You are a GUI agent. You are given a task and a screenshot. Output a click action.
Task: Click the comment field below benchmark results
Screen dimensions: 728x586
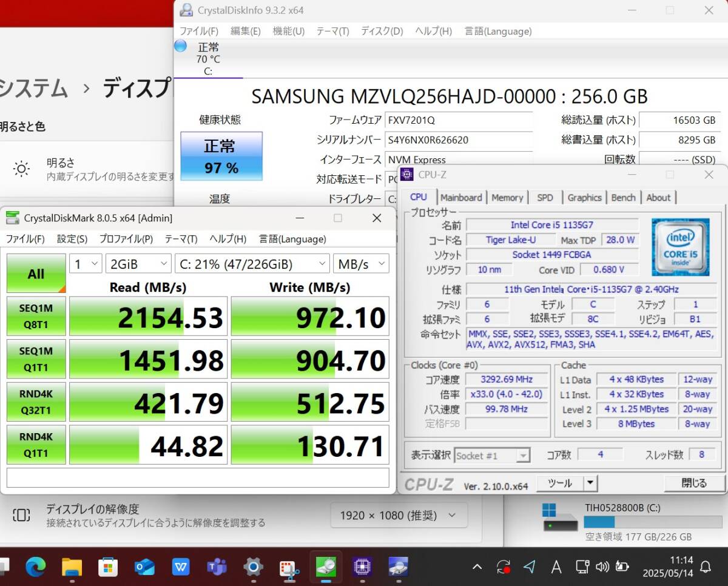198,477
